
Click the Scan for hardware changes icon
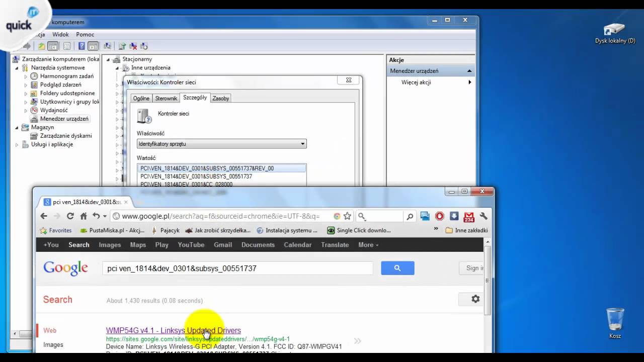(x=107, y=46)
